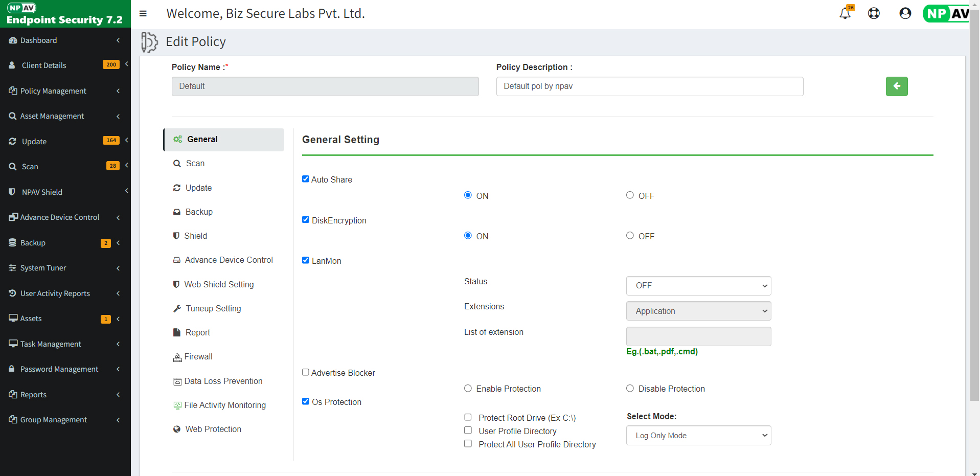Open the LanMon Status dropdown
Viewport: 980px width, 476px height.
[698, 286]
